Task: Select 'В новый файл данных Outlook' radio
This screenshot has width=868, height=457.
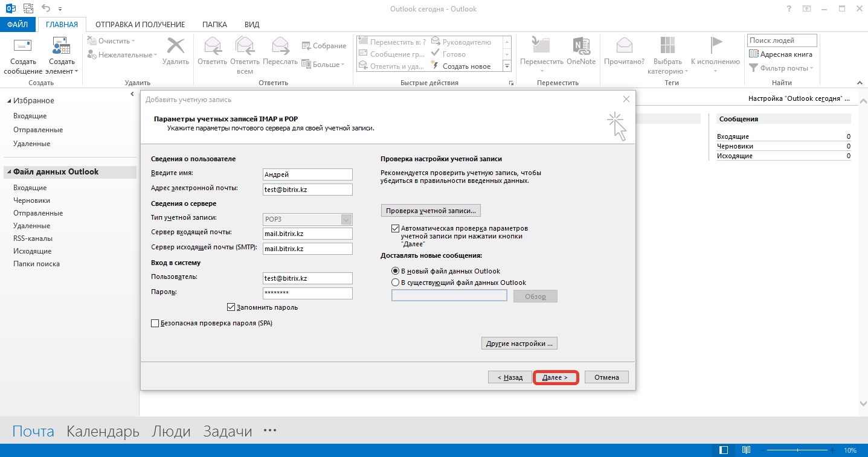Action: [x=396, y=271]
